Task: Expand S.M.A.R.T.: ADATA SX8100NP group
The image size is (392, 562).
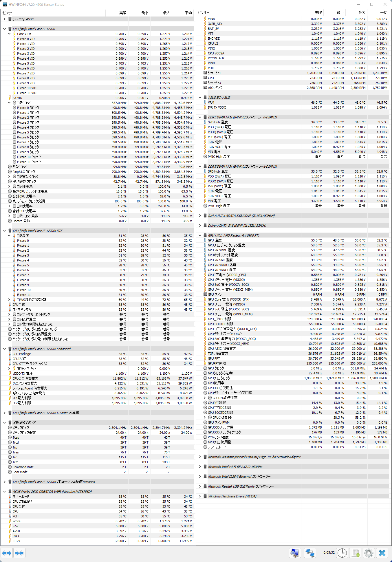Action: (x=200, y=216)
